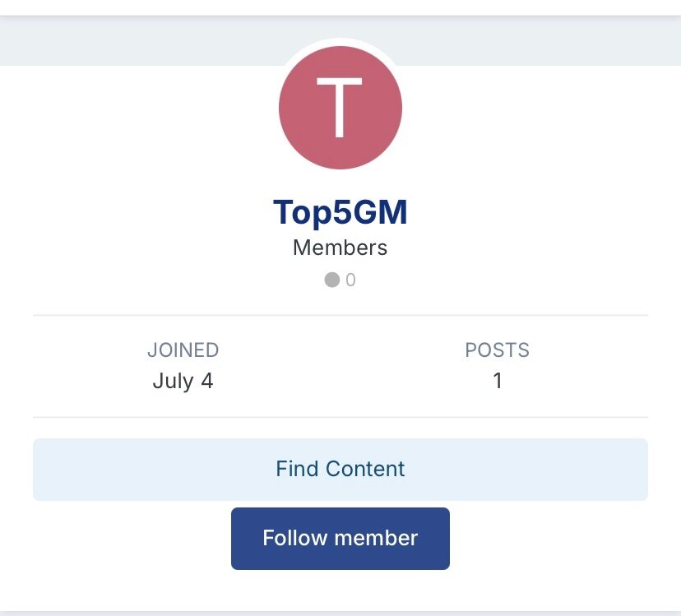Click the grey reputation dot icon
The height and width of the screenshot is (616, 681).
(x=332, y=280)
